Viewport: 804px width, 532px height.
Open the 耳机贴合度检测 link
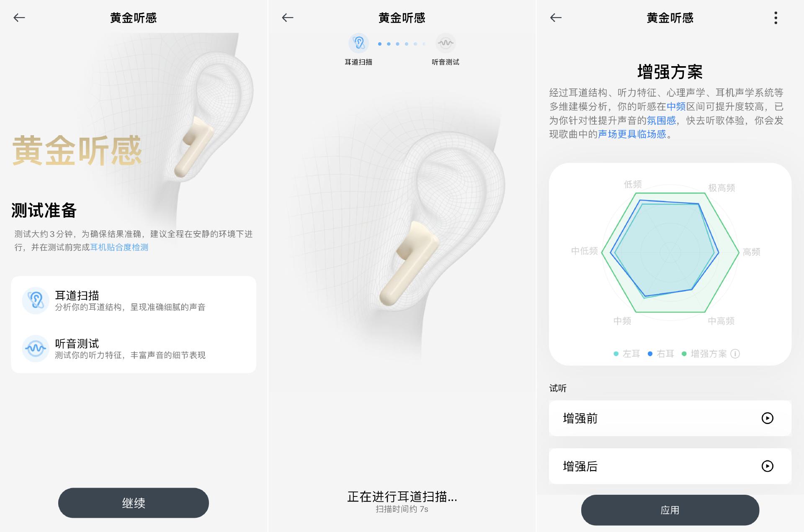[119, 247]
